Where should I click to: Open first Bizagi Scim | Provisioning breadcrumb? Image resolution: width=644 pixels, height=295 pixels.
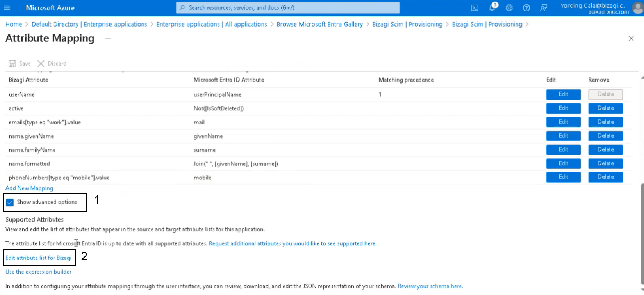407,24
